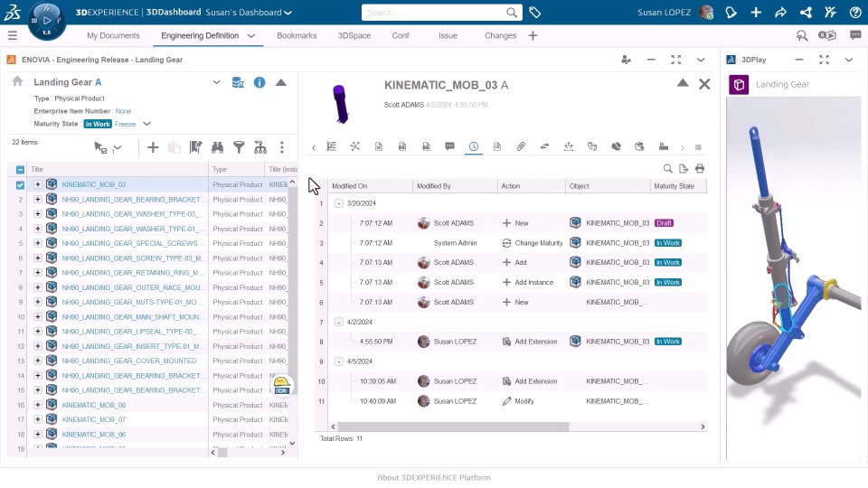Viewport: 868px width, 488px height.
Task: Collapse the 3/20/2024 history group
Action: (339, 203)
